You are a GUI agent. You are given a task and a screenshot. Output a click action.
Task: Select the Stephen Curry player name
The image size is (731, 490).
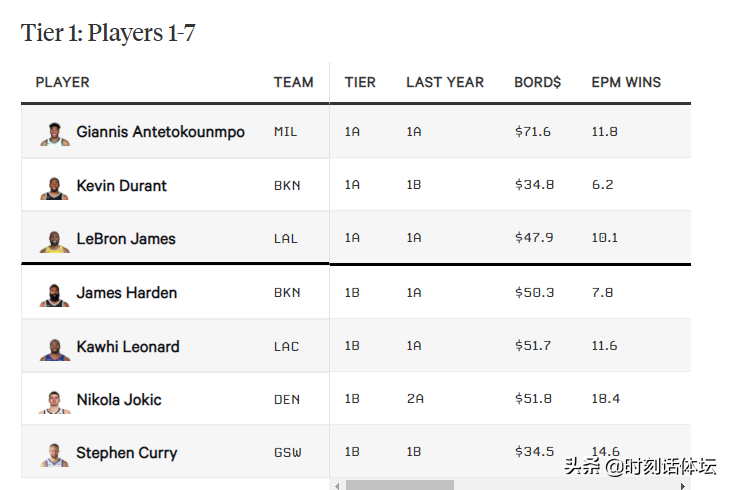point(127,453)
